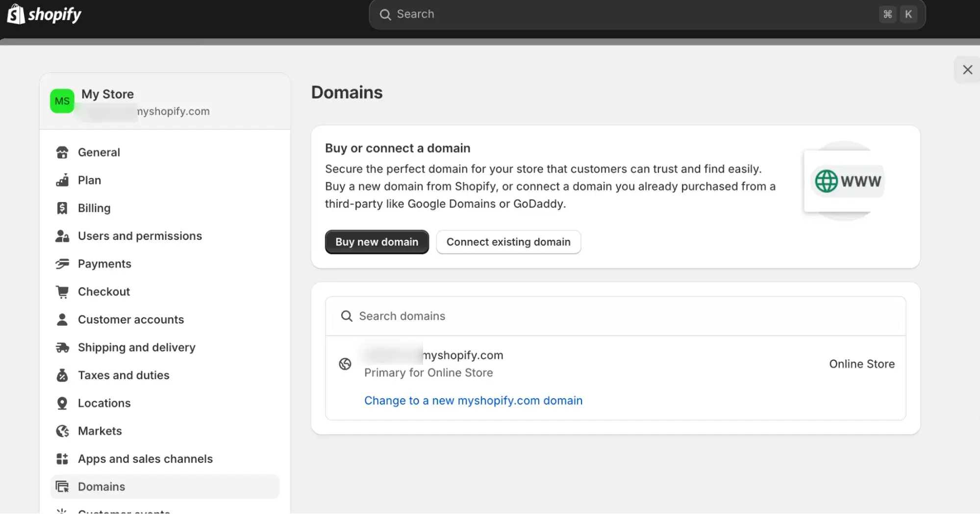980x514 pixels.
Task: Select Locations in settings sidebar
Action: [x=104, y=403]
